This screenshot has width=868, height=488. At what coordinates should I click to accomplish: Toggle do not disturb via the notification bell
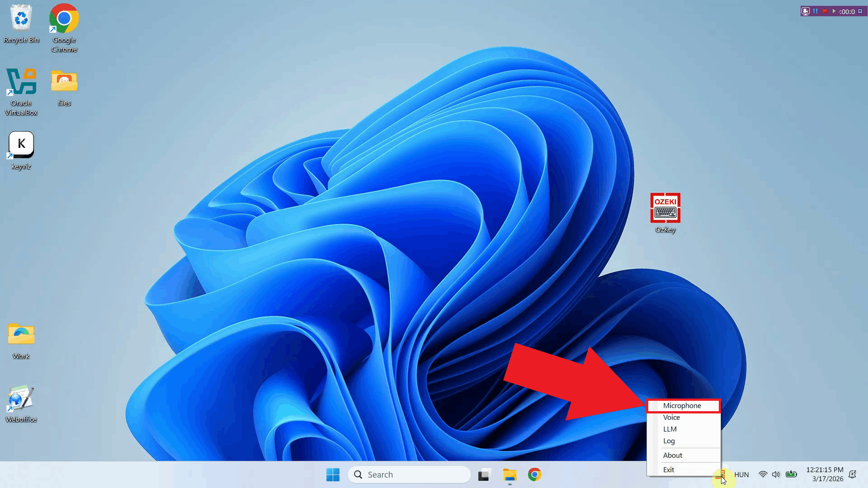tap(853, 474)
